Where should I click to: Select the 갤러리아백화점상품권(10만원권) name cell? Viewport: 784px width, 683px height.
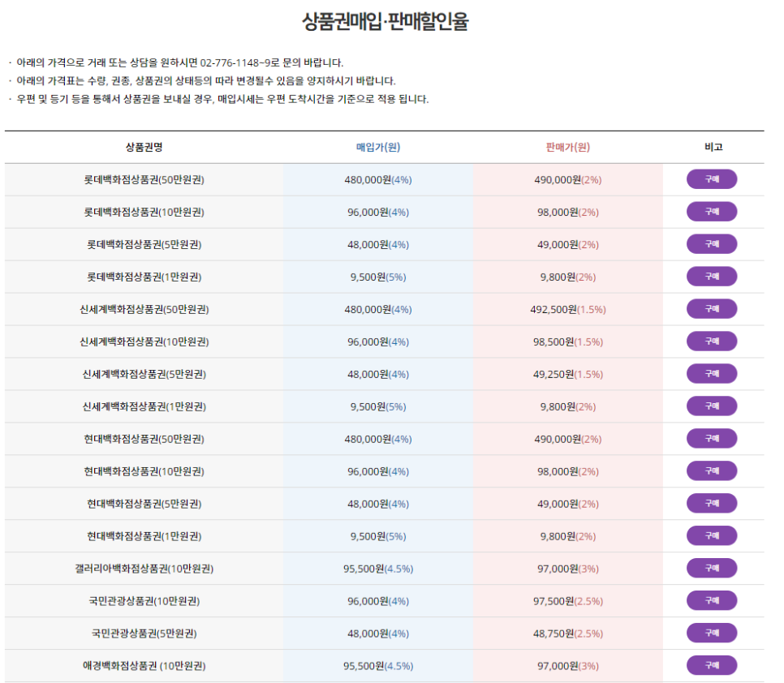tap(144, 569)
